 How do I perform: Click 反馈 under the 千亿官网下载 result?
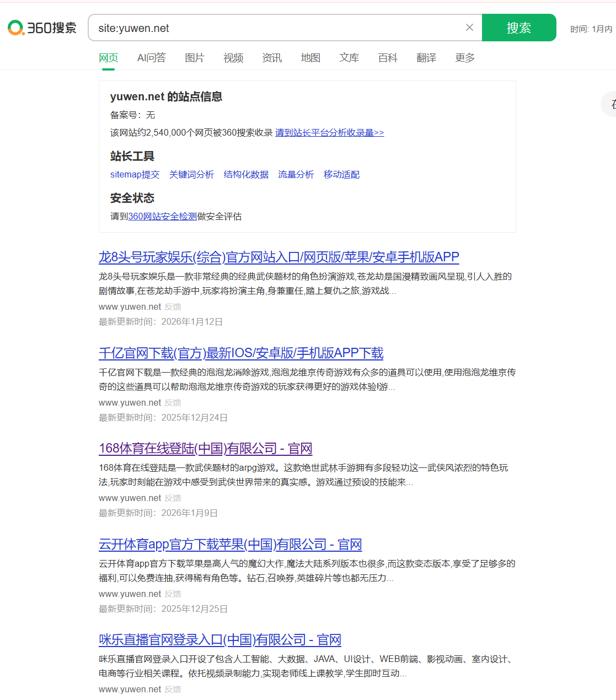click(173, 403)
